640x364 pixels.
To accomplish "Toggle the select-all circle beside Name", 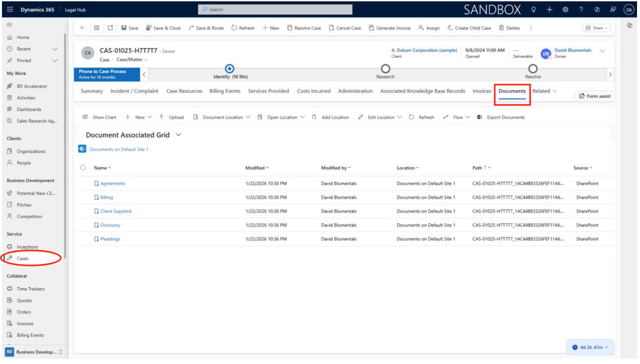I will [x=83, y=168].
